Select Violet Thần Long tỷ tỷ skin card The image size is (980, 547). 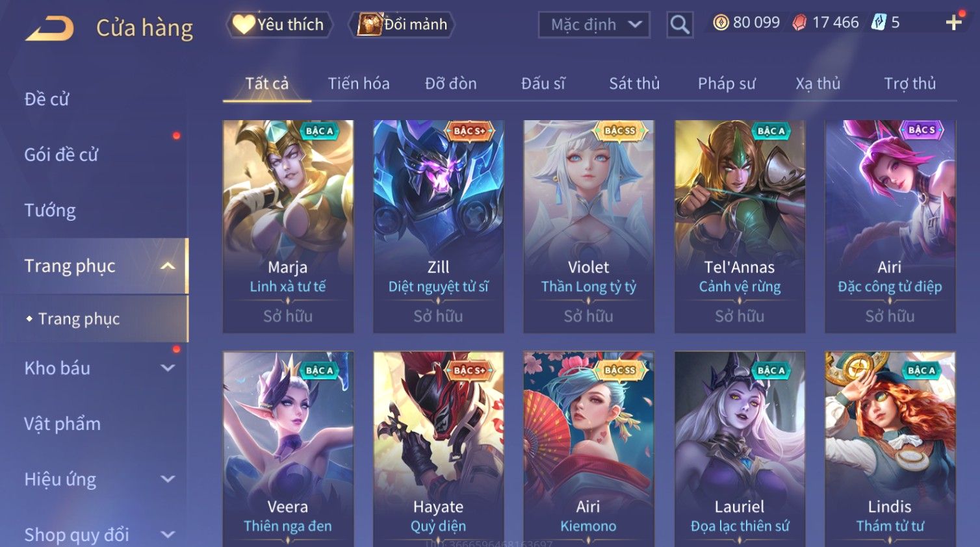(x=589, y=226)
